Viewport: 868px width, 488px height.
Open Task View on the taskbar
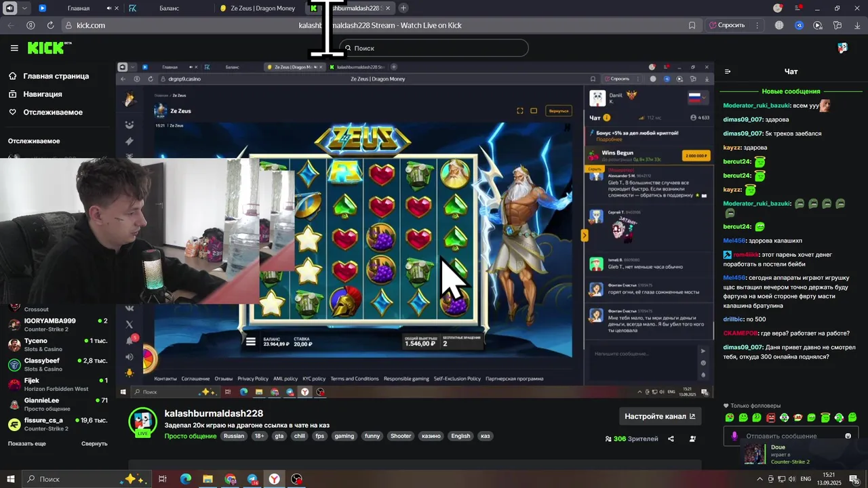(163, 479)
